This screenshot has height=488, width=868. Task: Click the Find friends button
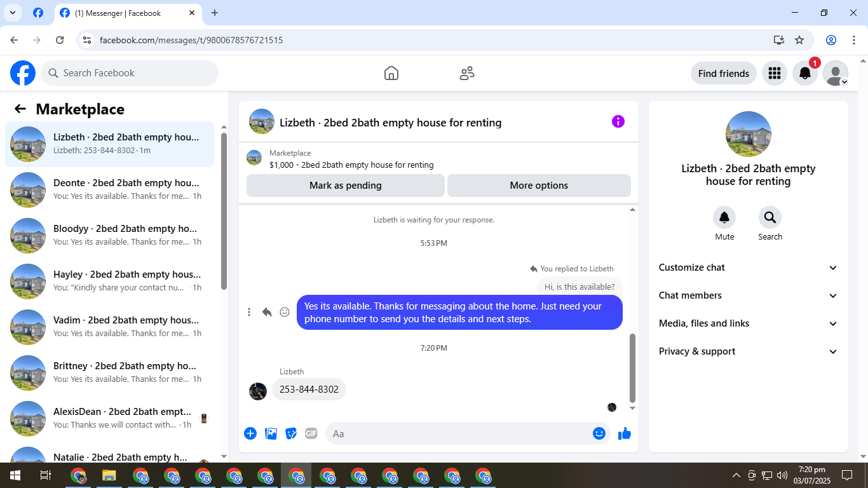tap(724, 73)
